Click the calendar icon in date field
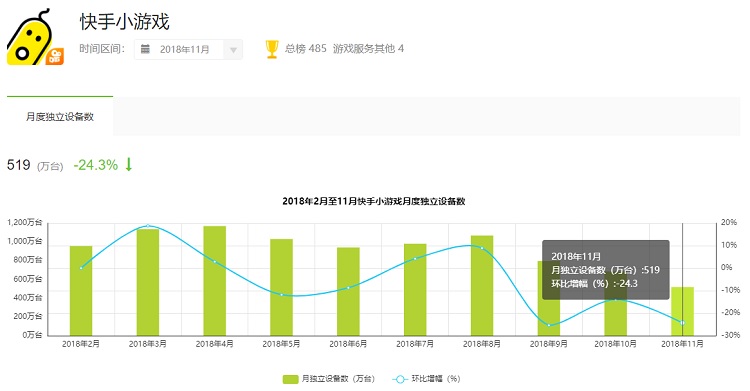This screenshot has height=391, width=750. (x=145, y=49)
